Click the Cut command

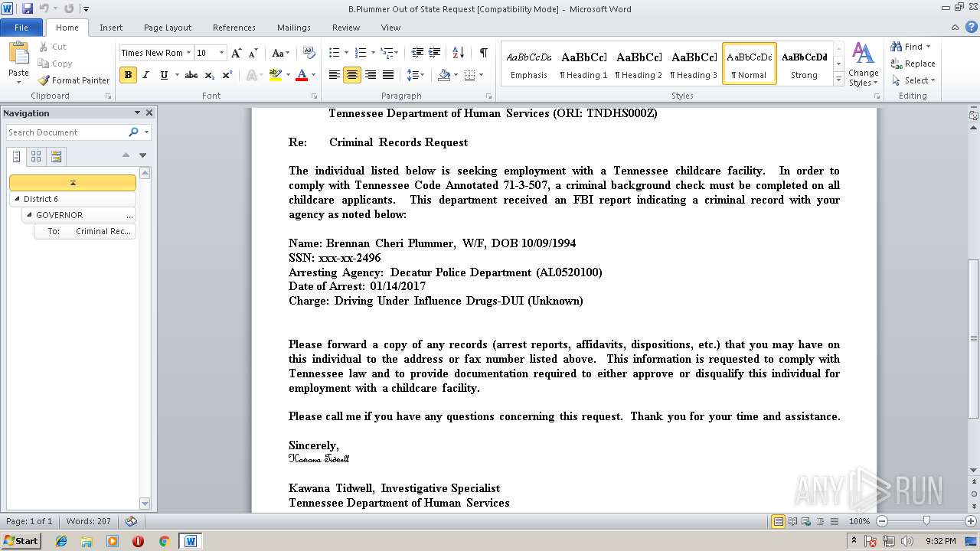tap(53, 47)
